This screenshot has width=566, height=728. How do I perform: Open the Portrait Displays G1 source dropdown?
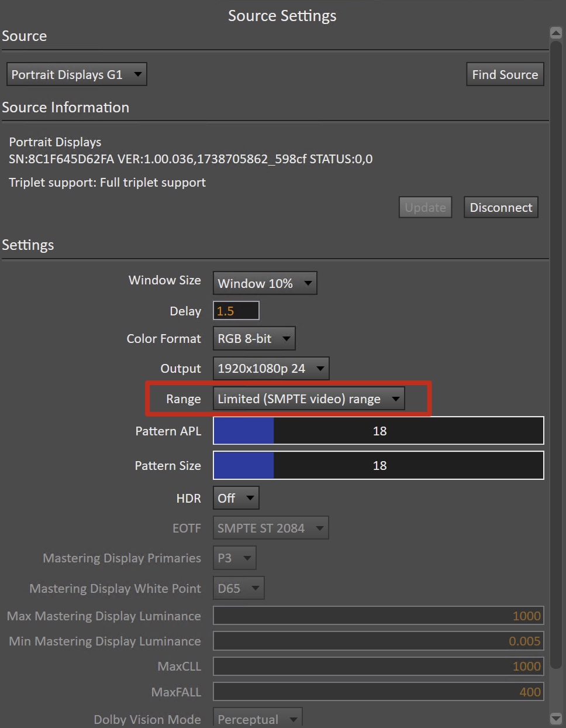pyautogui.click(x=76, y=74)
